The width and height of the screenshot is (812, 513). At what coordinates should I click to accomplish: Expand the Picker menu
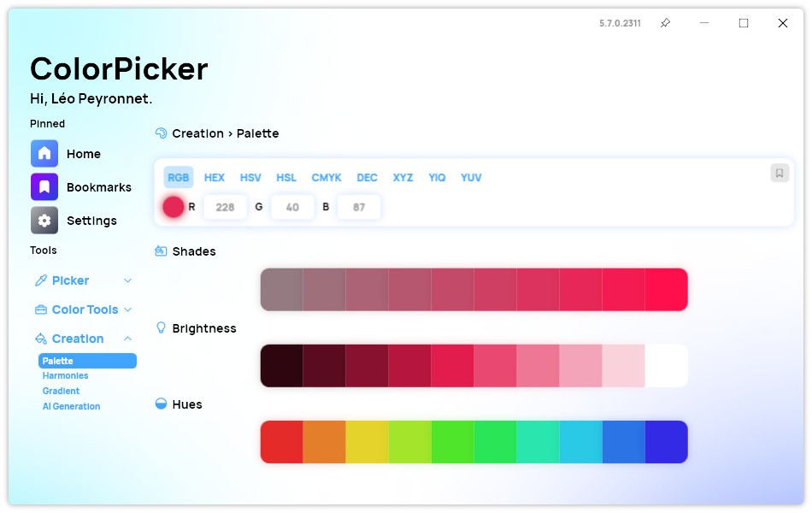(x=130, y=280)
